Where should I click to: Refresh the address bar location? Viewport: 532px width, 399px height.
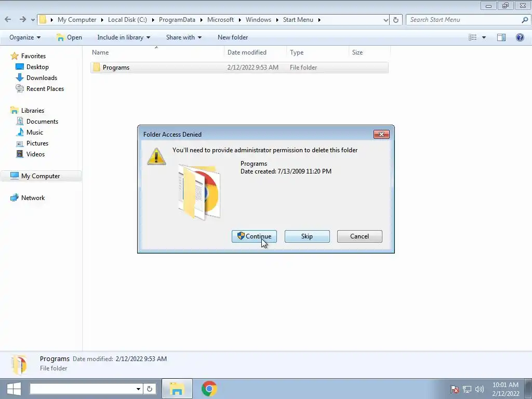(395, 20)
